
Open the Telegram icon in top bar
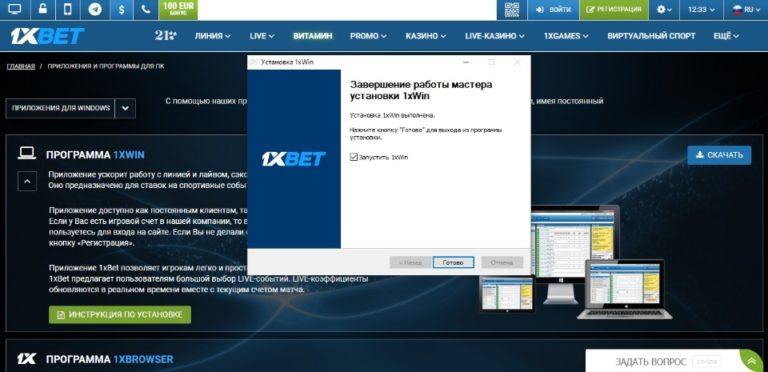click(x=95, y=9)
